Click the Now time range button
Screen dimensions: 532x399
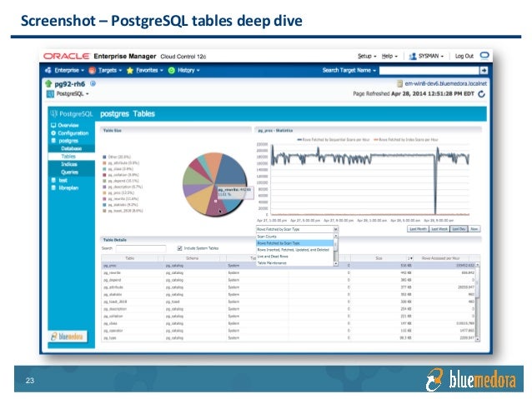(x=474, y=229)
